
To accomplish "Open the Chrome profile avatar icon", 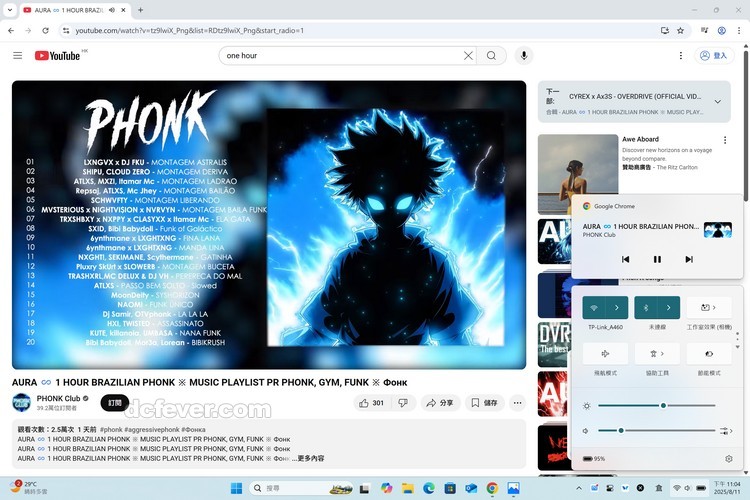I will [722, 31].
